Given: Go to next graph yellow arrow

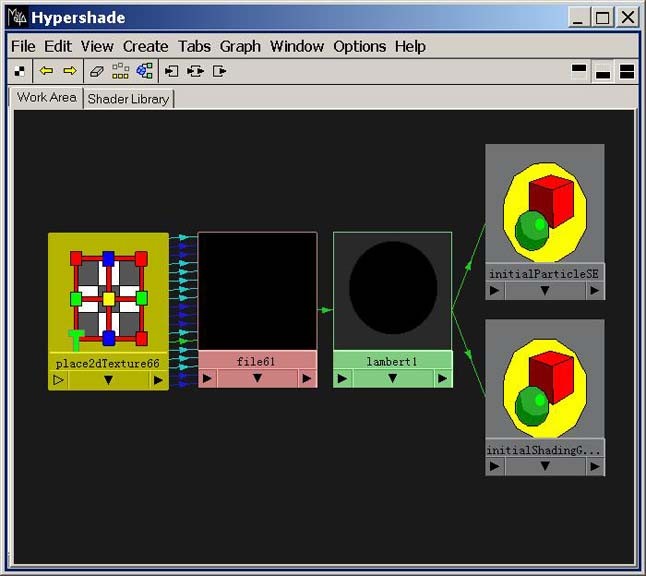Looking at the screenshot, I should [x=70, y=71].
